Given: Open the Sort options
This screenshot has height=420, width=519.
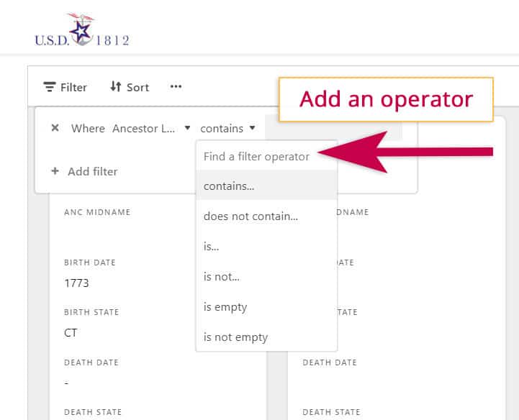Looking at the screenshot, I should coord(130,87).
